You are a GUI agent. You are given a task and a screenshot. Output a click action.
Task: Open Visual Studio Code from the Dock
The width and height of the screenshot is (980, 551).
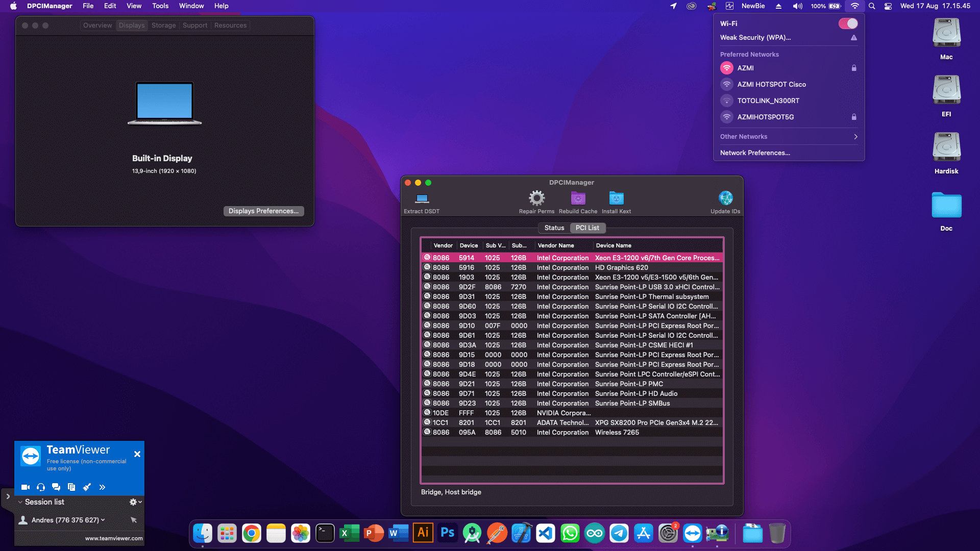[x=545, y=534]
